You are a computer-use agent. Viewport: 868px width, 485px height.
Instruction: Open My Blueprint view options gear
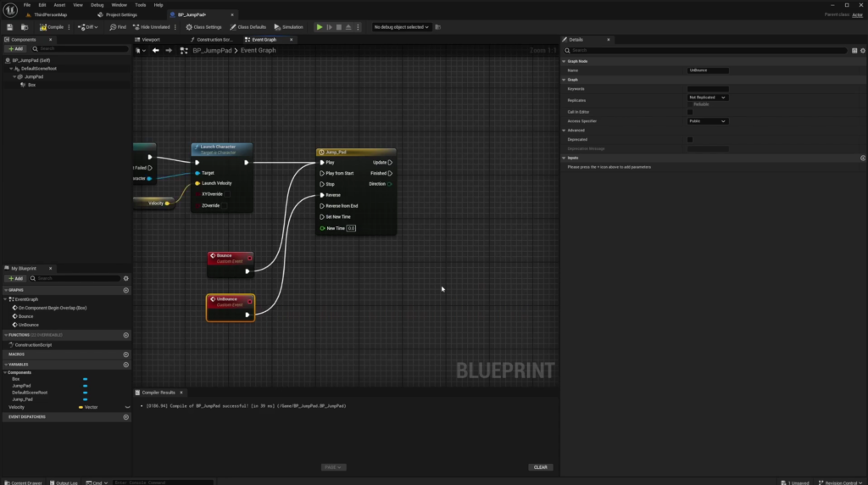[x=125, y=278]
